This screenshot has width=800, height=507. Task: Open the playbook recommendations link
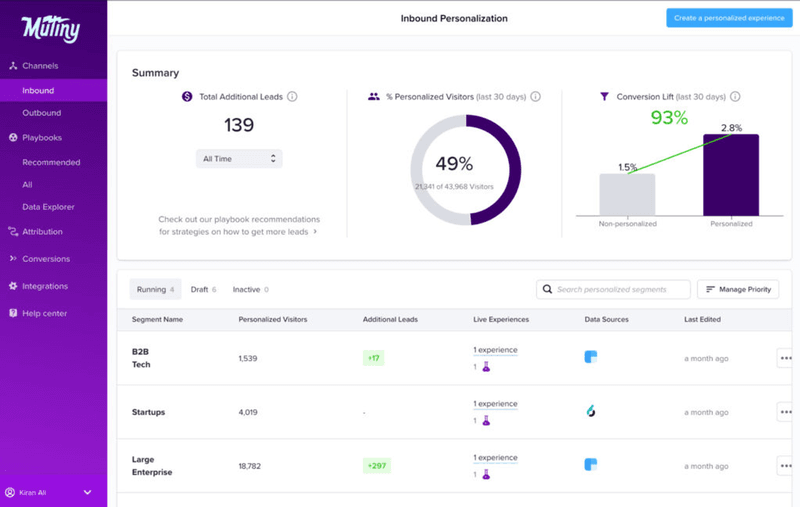[238, 225]
